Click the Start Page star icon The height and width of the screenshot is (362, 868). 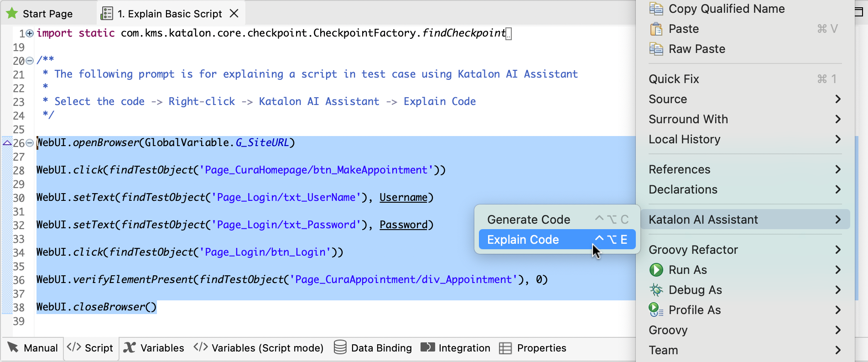click(x=12, y=13)
